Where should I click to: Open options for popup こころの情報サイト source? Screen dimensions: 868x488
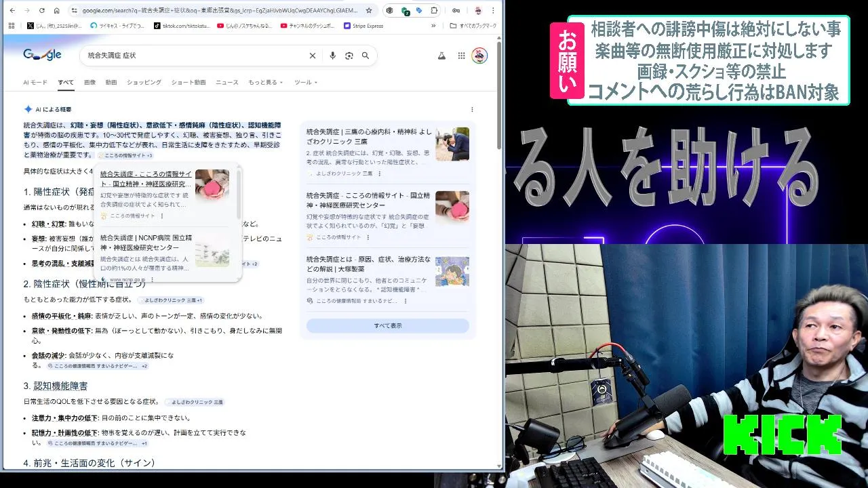coord(162,216)
